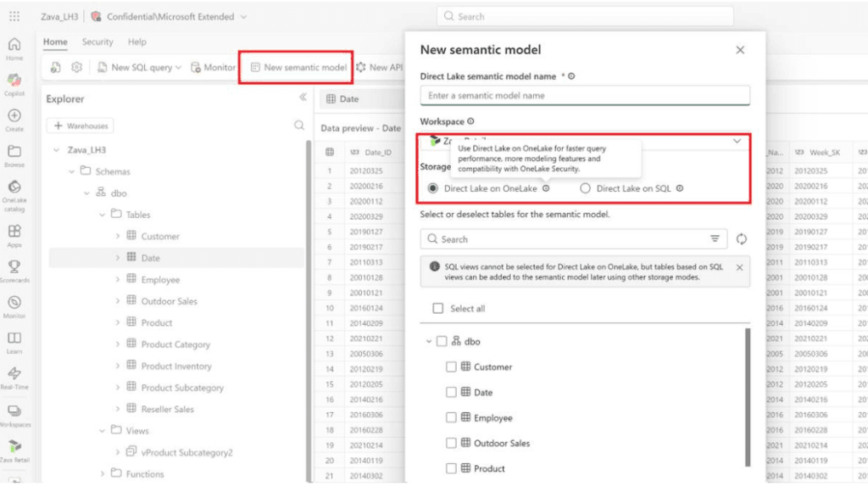Click the refresh icon beside table search
Image resolution: width=868 pixels, height=492 pixels.
pyautogui.click(x=742, y=239)
